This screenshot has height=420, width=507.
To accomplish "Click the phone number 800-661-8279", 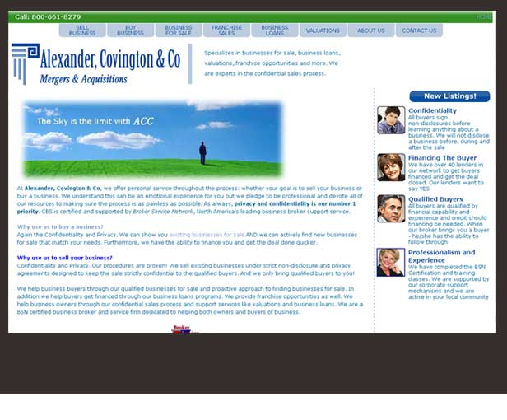I will coord(56,16).
